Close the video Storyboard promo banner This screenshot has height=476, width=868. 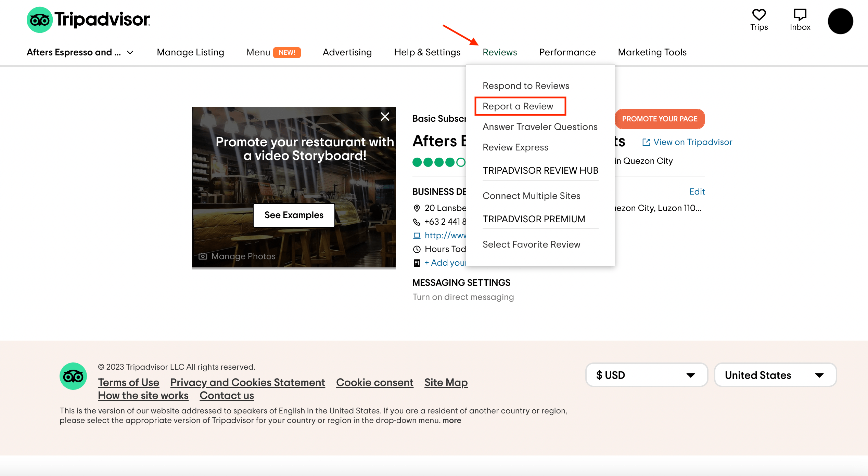point(385,117)
